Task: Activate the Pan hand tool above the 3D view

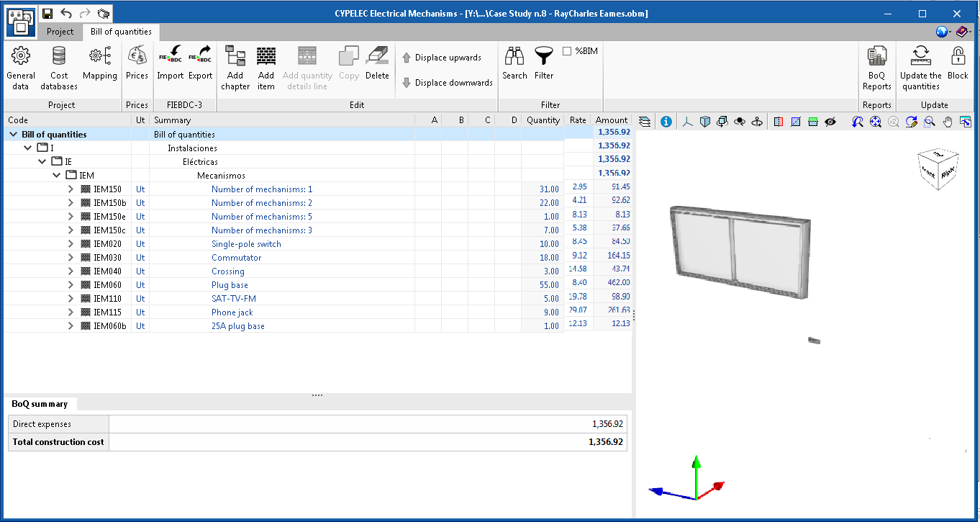Action: click(x=948, y=121)
